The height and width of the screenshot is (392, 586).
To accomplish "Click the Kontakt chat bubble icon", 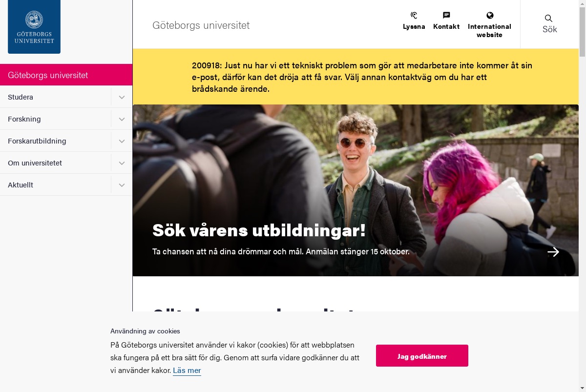I will [x=446, y=15].
